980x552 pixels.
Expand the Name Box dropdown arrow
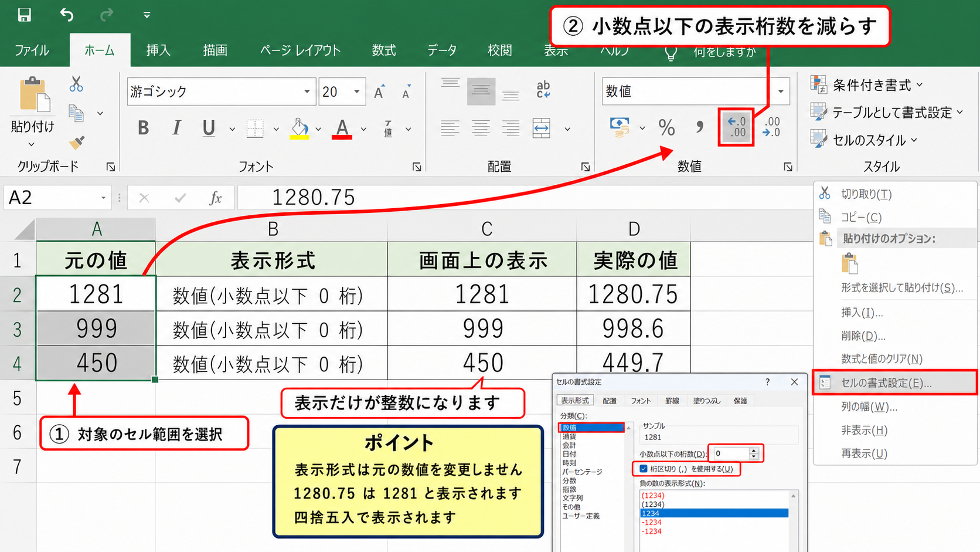coord(103,198)
